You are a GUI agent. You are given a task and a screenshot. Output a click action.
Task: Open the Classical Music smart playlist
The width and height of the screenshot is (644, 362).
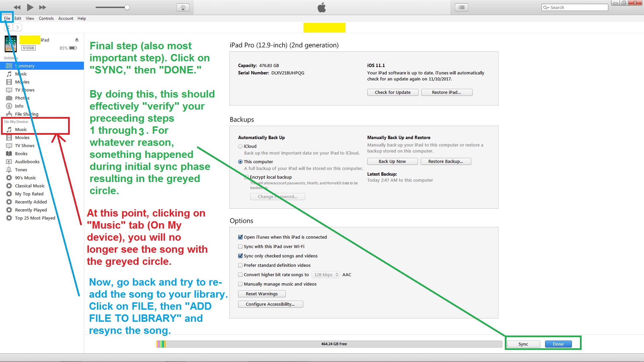30,186
